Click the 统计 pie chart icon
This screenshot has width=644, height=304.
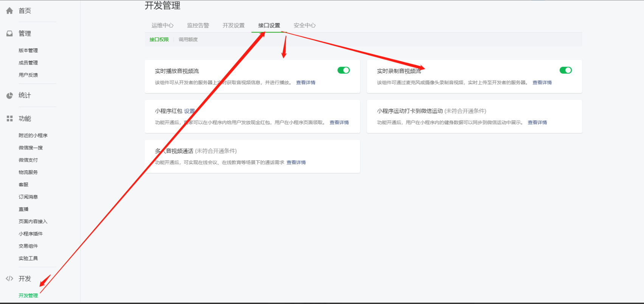point(9,96)
